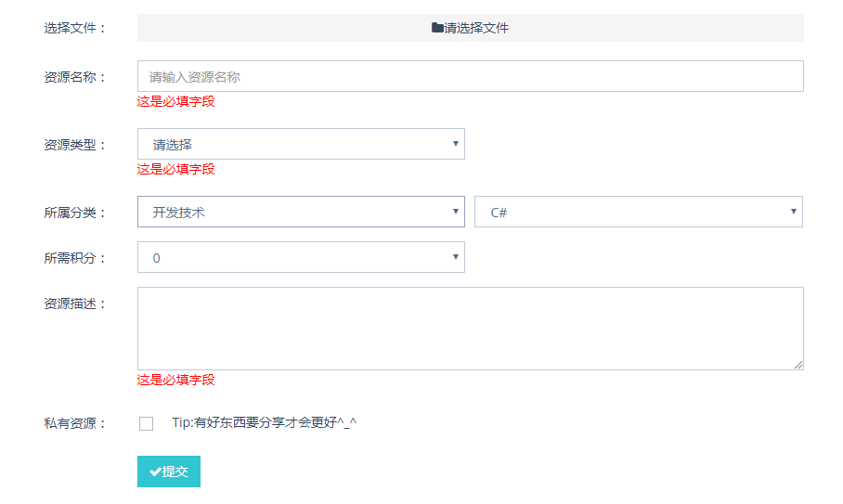Open the C# subcategory dropdown
Viewport: 843px width, 504px height.
coord(638,212)
